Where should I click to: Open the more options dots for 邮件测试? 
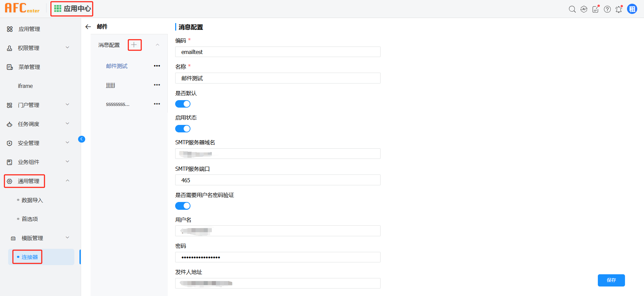click(157, 66)
